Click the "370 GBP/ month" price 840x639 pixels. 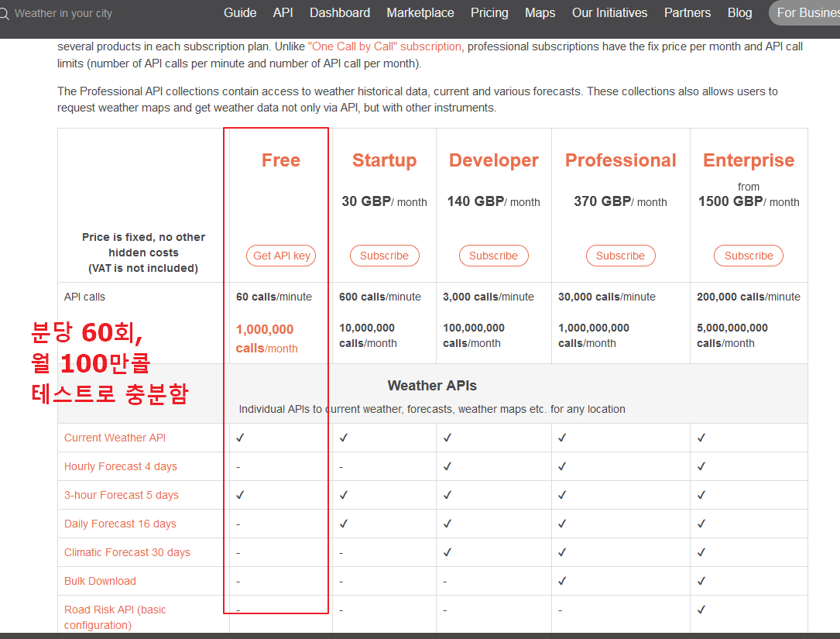(x=620, y=201)
